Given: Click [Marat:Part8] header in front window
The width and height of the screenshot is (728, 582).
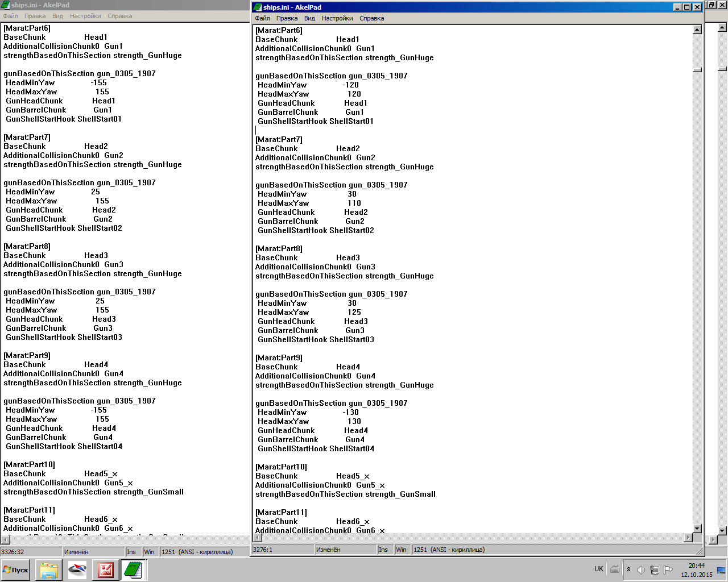Looking at the screenshot, I should click(279, 248).
